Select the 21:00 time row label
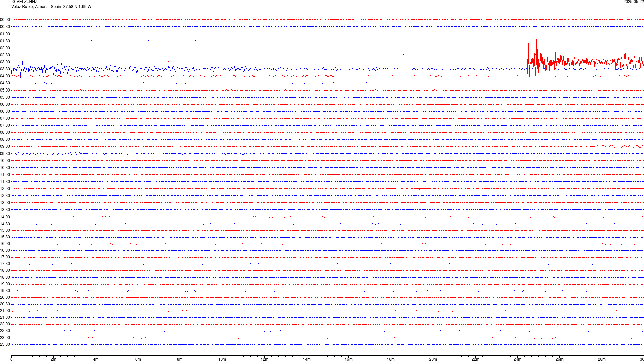This screenshot has width=644, height=362. pos(5,311)
